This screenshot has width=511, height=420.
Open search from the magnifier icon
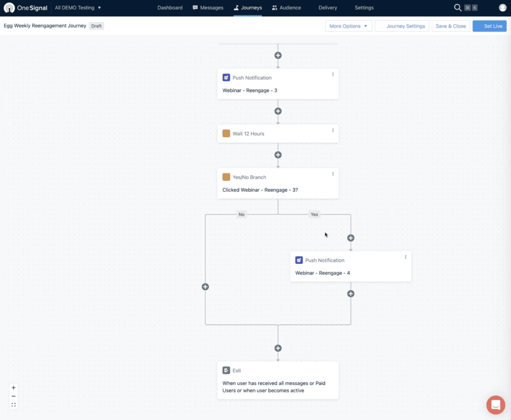pyautogui.click(x=458, y=7)
